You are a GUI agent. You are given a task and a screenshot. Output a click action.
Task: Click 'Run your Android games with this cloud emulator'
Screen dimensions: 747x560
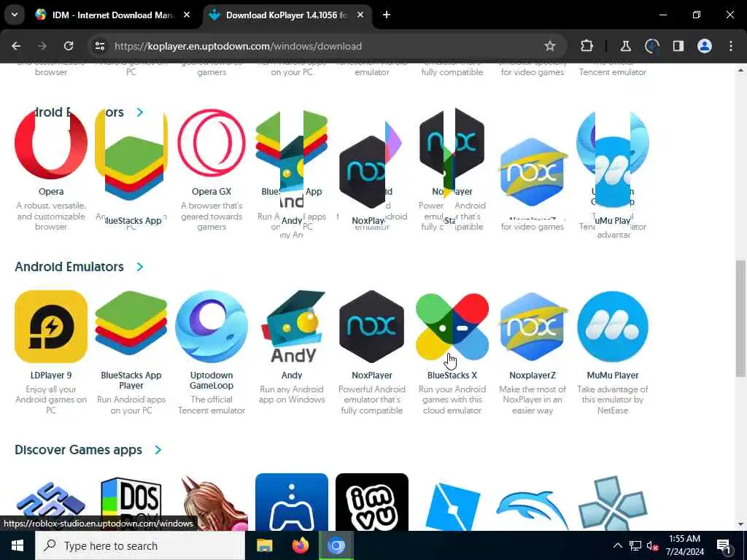tap(452, 400)
